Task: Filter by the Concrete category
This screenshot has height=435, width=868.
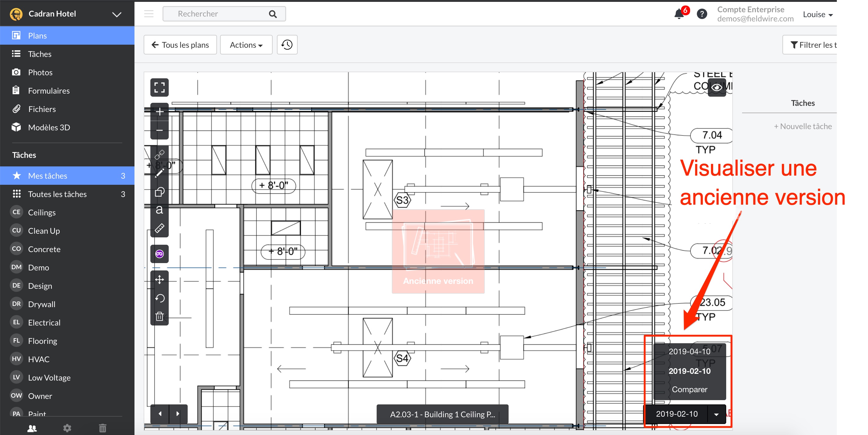Action: 67,249
